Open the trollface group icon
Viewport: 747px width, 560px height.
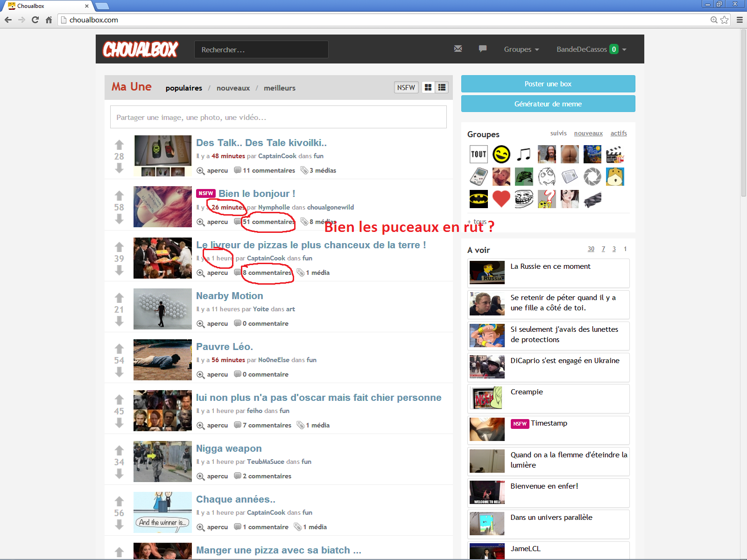coord(524,199)
